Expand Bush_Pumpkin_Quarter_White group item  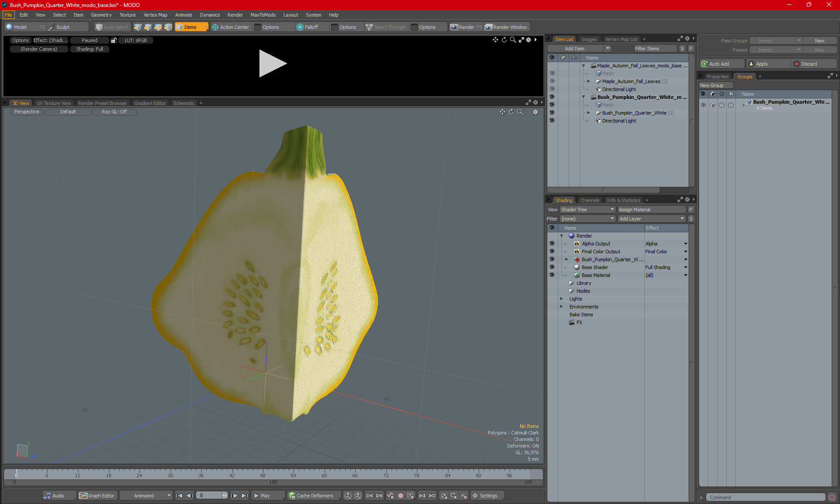pyautogui.click(x=588, y=113)
